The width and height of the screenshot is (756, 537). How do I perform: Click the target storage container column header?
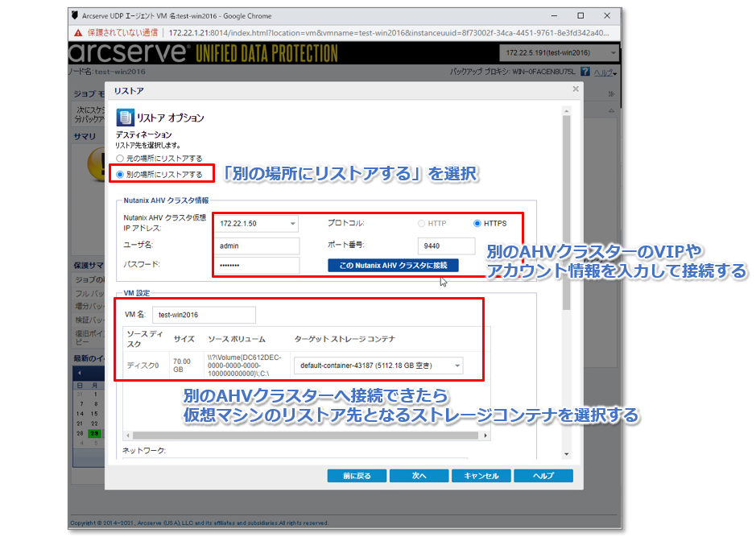(345, 340)
